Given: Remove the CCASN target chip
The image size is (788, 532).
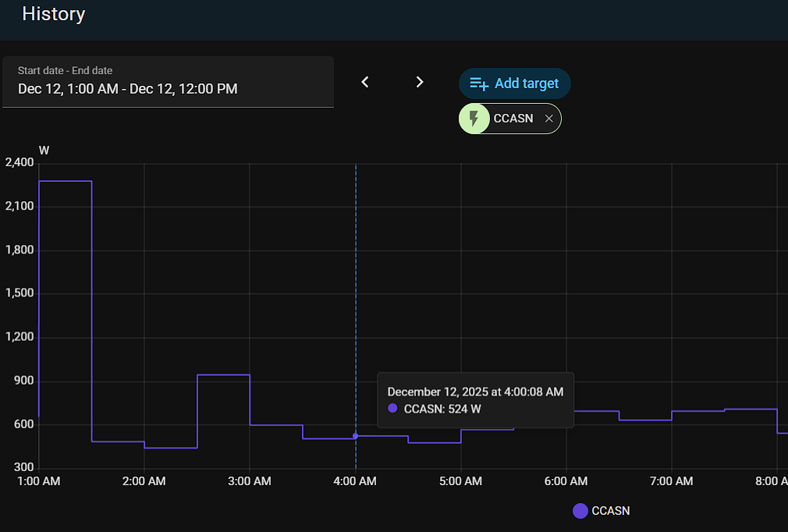Looking at the screenshot, I should pos(548,119).
